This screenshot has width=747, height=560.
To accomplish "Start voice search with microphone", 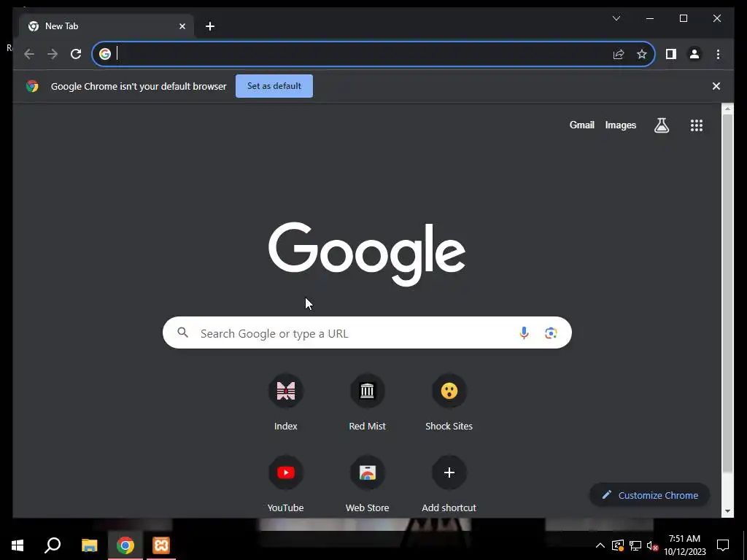I will pos(524,332).
